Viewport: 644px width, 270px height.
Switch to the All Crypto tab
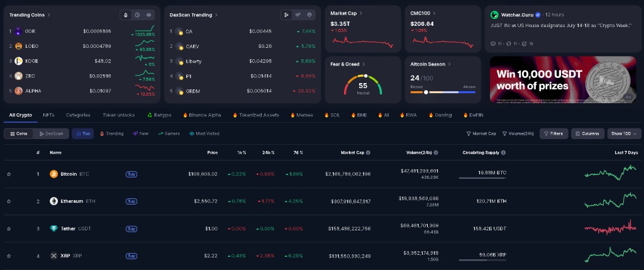(21, 115)
